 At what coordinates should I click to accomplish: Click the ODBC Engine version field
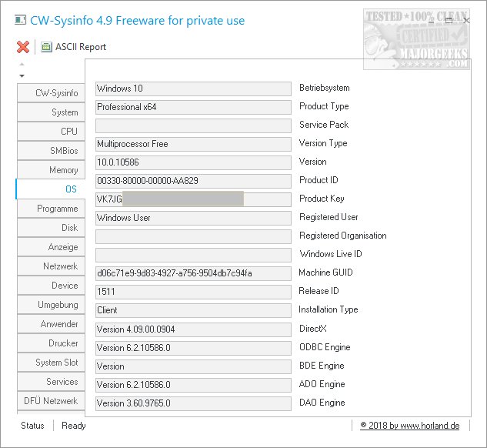[x=193, y=348]
